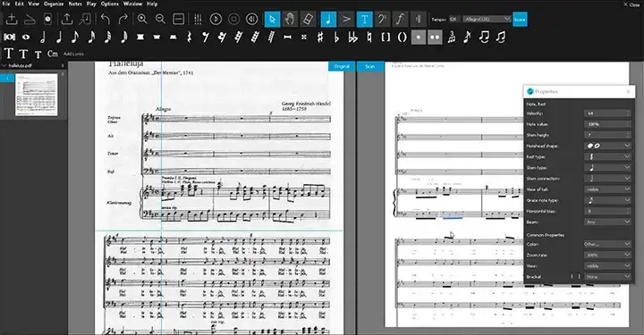Select the page 1 thumbnail
The width and height of the screenshot is (644, 335).
click(36, 95)
